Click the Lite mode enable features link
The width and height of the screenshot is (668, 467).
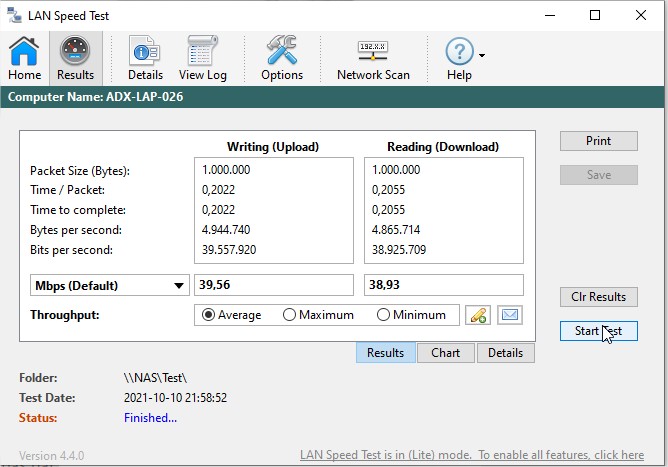[472, 455]
